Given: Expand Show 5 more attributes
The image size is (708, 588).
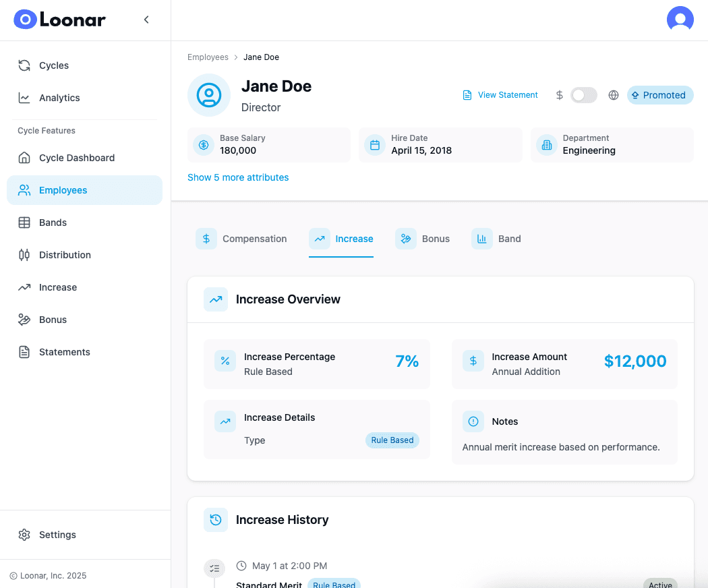Looking at the screenshot, I should coord(237,177).
